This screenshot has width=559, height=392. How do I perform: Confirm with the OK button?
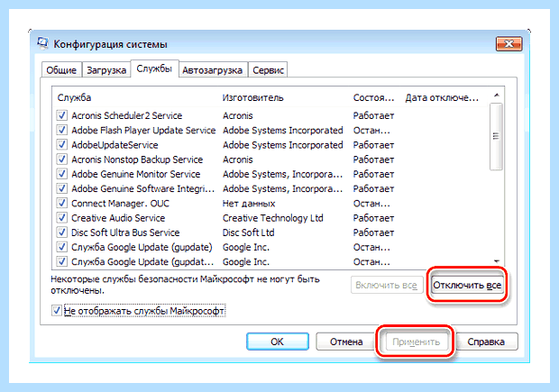[x=278, y=342]
